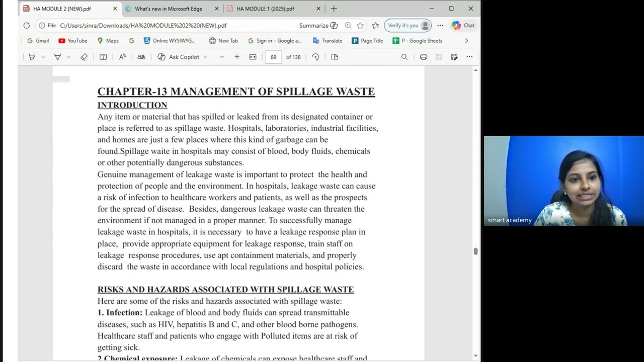Close the HA MODULE 1 (2025).pdf tab
Image resolution: width=644 pixels, height=362 pixels.
(x=318, y=9)
